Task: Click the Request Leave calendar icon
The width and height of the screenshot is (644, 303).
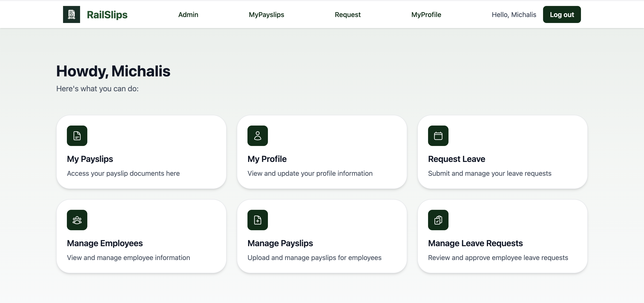Action: 438,136
